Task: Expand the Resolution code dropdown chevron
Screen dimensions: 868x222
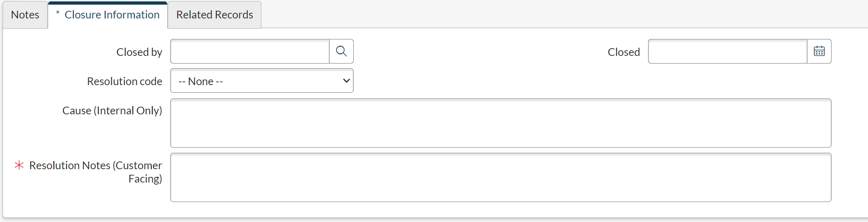Action: pyautogui.click(x=347, y=80)
